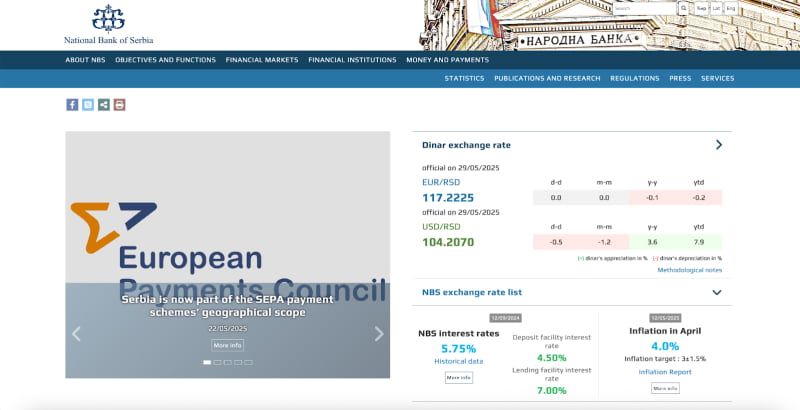Open the Money and Payments menu
Image resolution: width=800 pixels, height=410 pixels.
tap(447, 60)
